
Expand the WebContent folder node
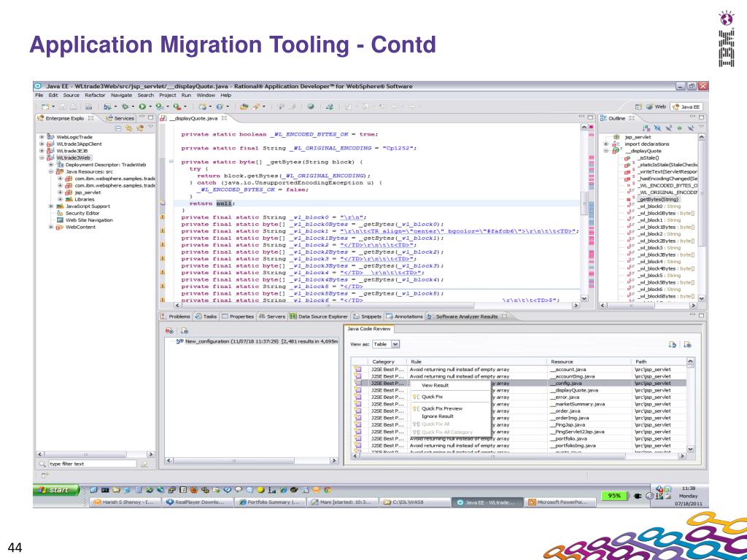(x=51, y=227)
